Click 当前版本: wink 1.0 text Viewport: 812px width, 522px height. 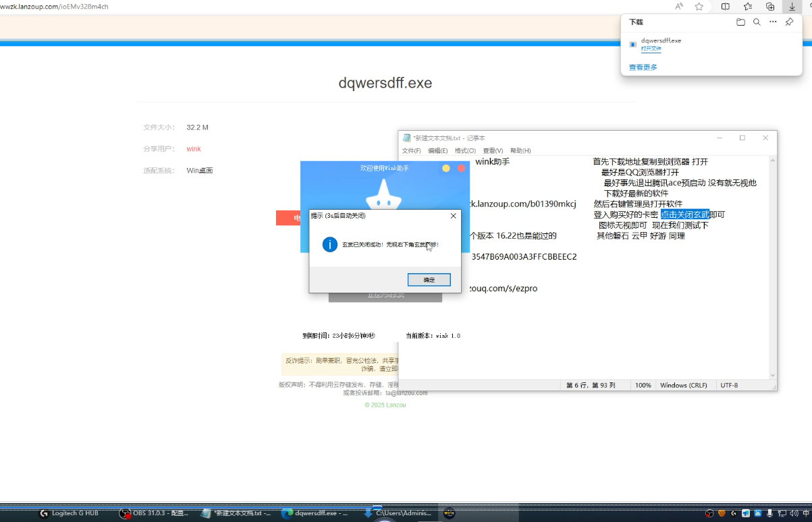click(433, 335)
